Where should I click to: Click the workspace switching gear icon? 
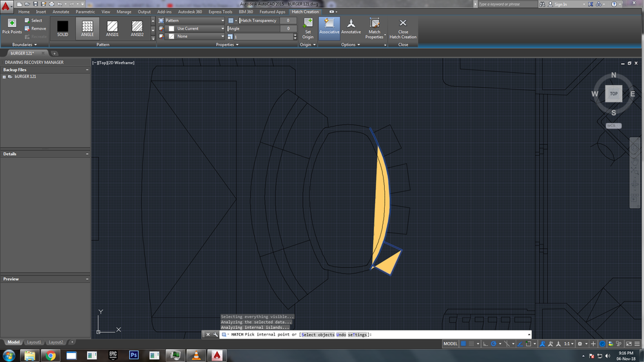(x=580, y=343)
